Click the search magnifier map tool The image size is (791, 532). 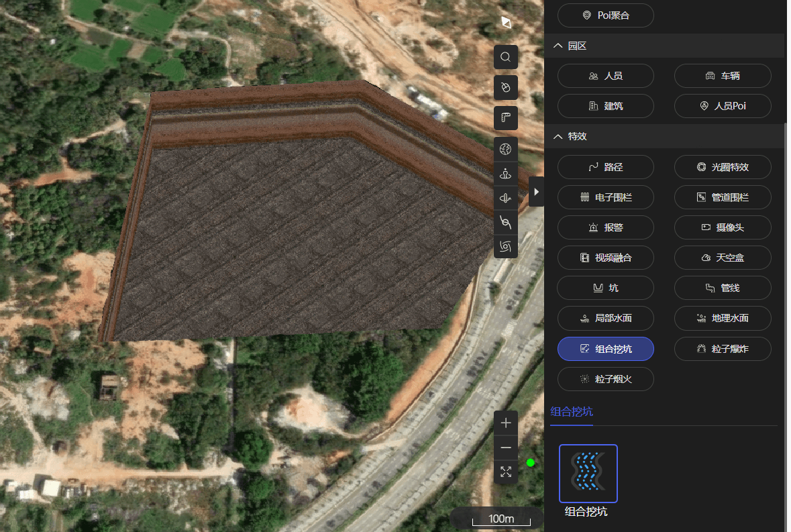click(x=505, y=57)
